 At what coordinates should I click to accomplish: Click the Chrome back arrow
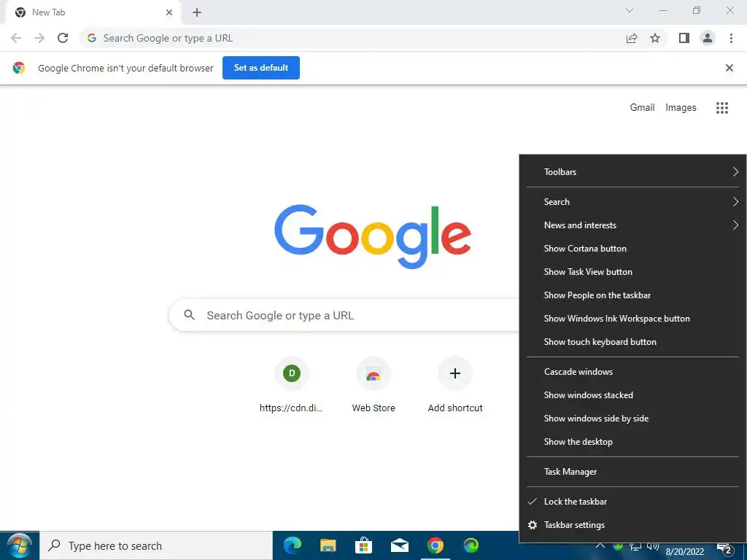(16, 38)
